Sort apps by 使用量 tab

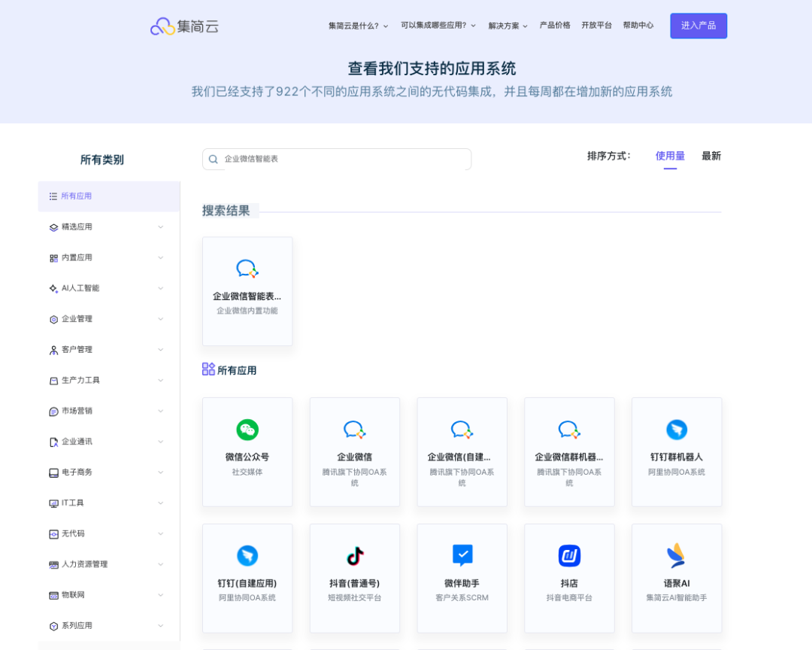coord(670,156)
